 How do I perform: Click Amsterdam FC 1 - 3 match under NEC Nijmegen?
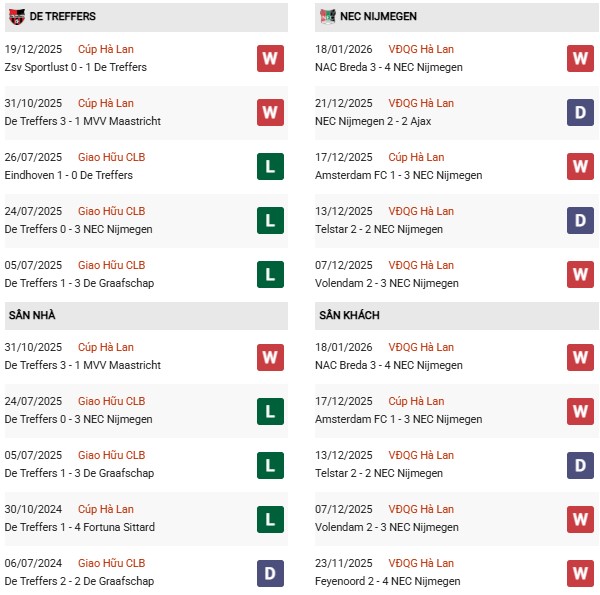coord(397,176)
